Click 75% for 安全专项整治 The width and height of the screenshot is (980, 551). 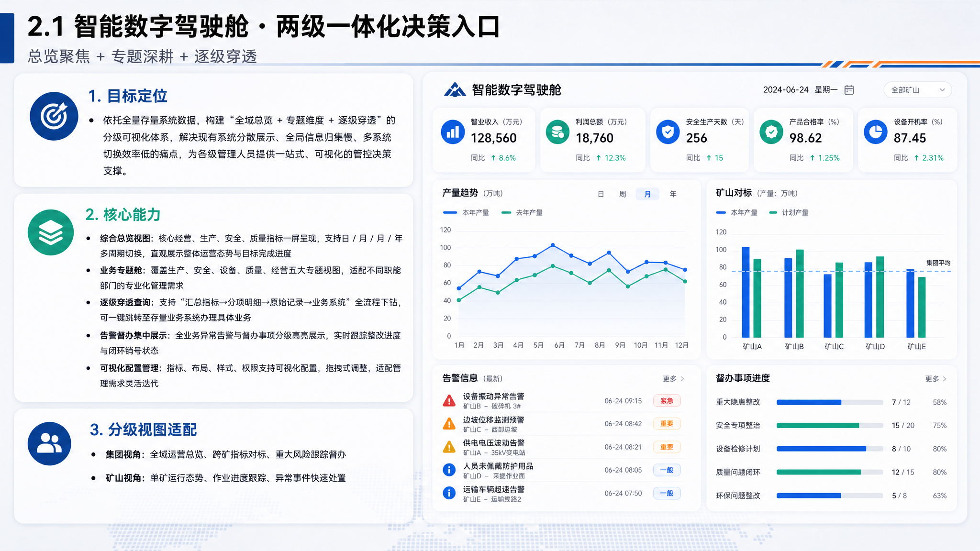pyautogui.click(x=939, y=425)
